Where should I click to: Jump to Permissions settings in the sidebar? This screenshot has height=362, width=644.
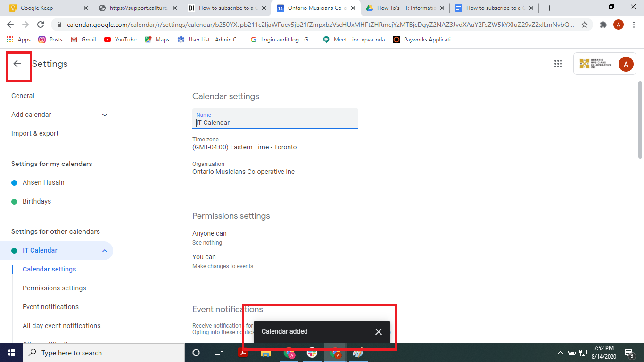[x=54, y=288]
